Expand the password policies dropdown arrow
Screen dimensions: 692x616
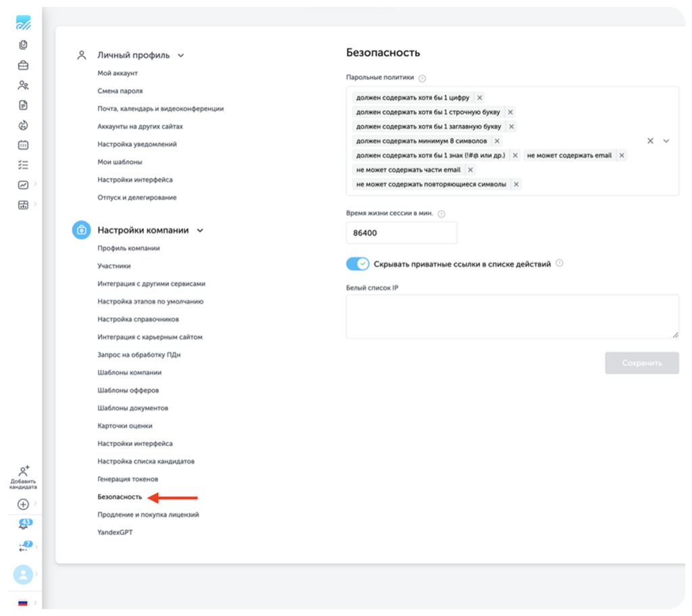[666, 141]
